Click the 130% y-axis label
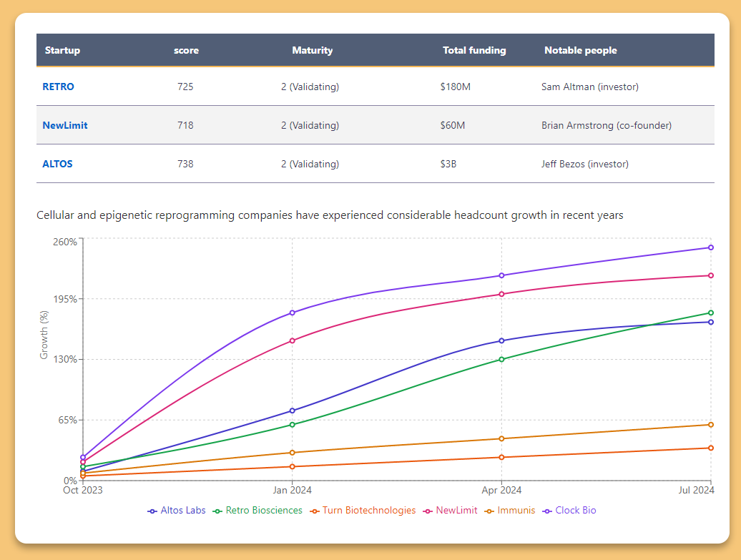741x560 pixels. (65, 359)
